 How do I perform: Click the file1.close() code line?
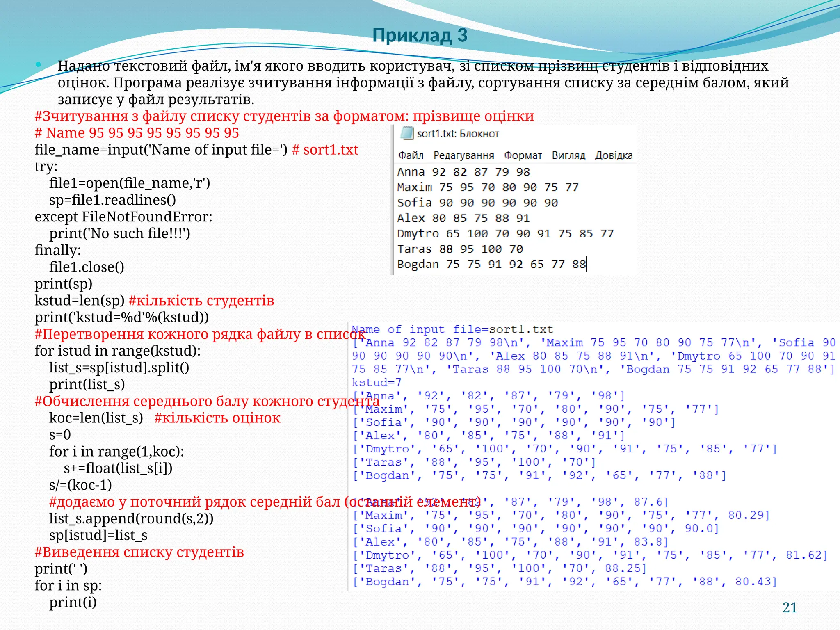87,267
